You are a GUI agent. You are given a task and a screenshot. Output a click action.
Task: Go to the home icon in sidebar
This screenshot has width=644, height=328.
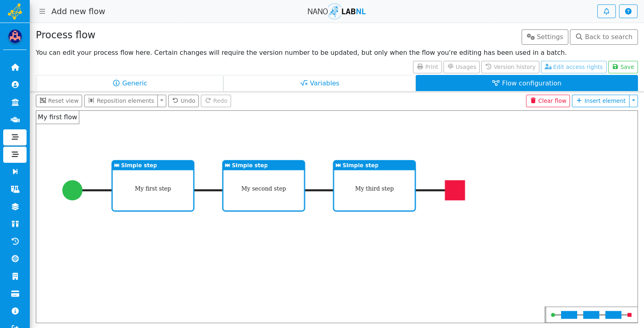(15, 67)
